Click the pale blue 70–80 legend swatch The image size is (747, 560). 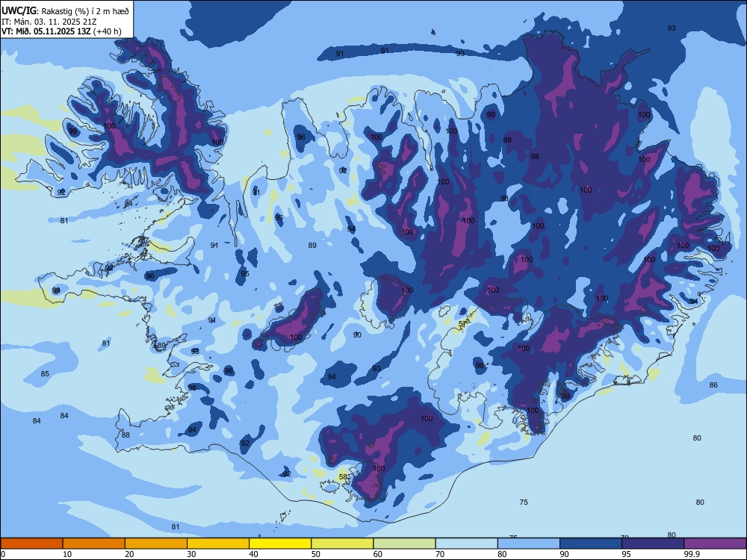coord(466,544)
